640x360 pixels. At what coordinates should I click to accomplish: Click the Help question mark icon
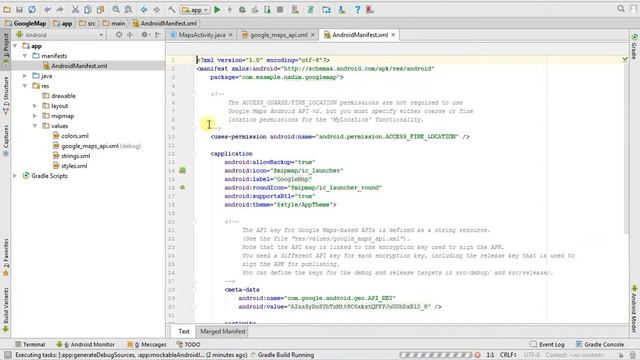pyautogui.click(x=357, y=9)
